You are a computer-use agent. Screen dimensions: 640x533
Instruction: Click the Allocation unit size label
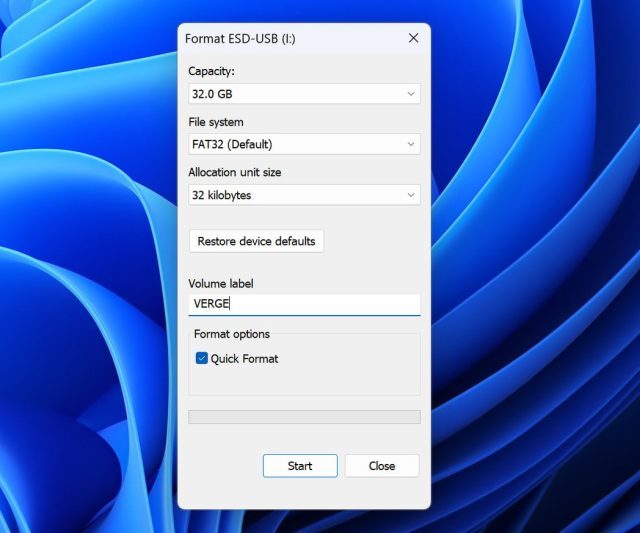tap(235, 172)
